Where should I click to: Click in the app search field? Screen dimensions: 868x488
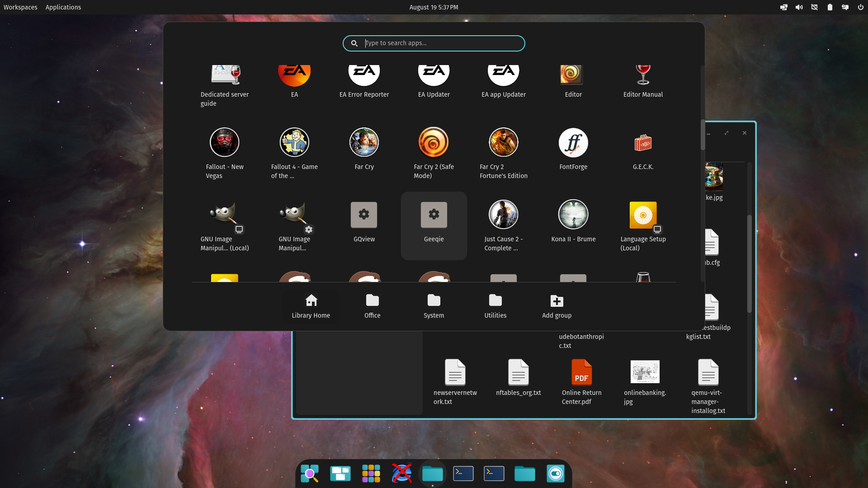click(434, 43)
